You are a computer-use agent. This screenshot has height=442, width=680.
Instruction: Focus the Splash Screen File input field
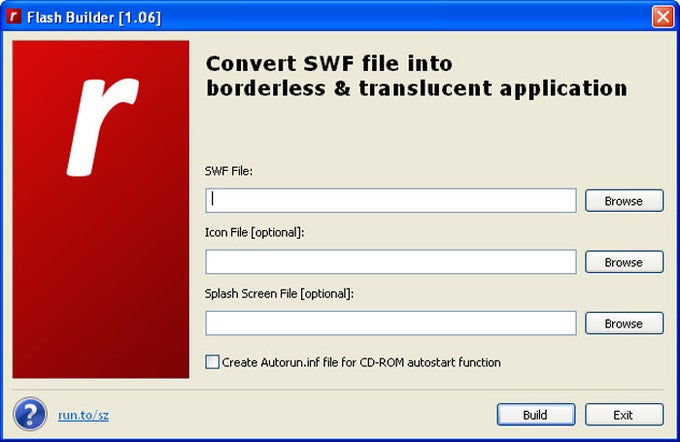(x=391, y=323)
